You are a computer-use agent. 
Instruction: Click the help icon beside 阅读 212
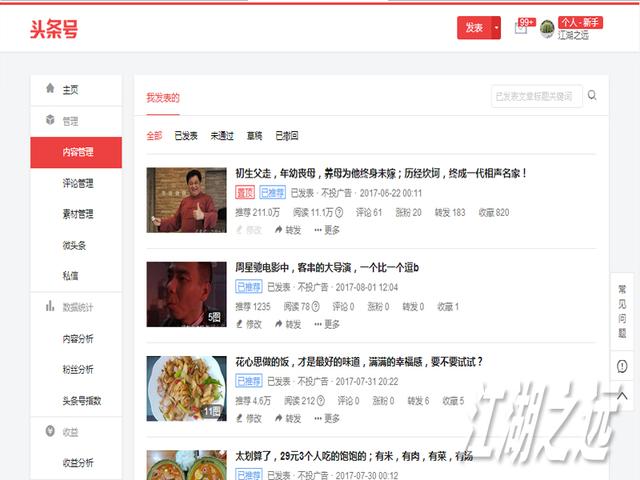(321, 401)
